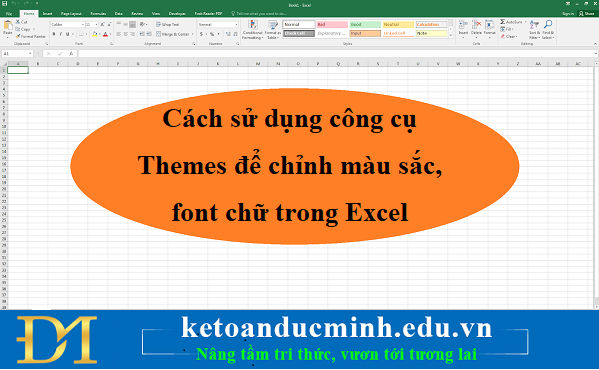
Task: Open Conditional Formatting menu
Action: tap(253, 29)
